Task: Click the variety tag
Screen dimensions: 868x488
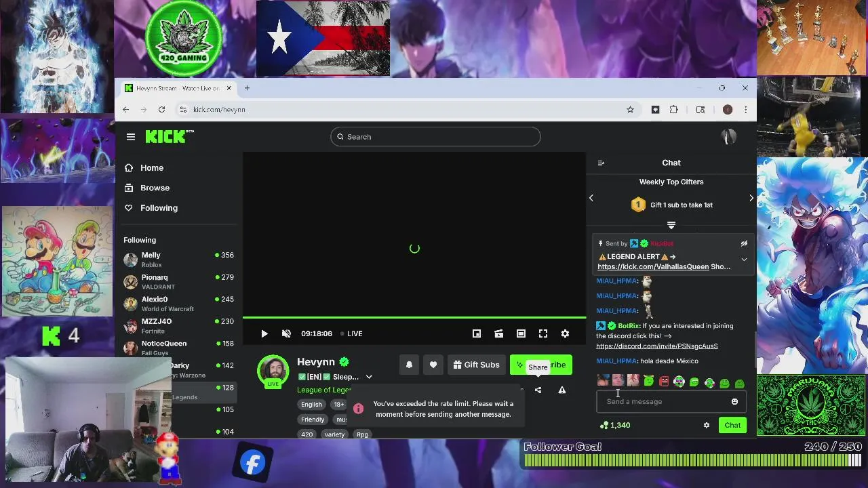Action: [x=334, y=434]
